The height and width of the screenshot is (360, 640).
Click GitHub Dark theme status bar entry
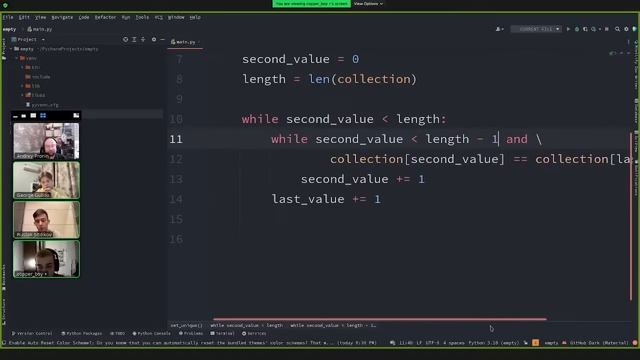(599, 343)
